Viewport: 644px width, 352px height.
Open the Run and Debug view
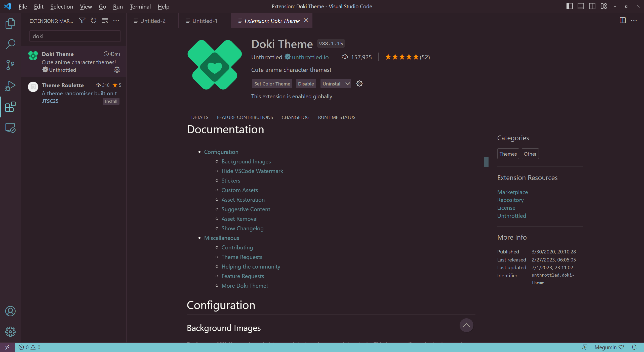coord(10,86)
